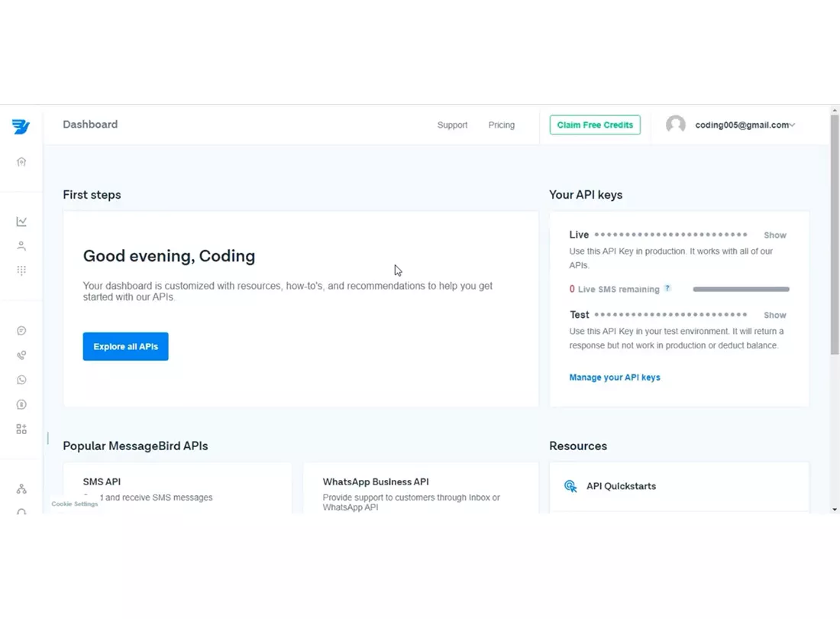Click the user avatar icon
This screenshot has height=619, width=840.
(x=676, y=125)
